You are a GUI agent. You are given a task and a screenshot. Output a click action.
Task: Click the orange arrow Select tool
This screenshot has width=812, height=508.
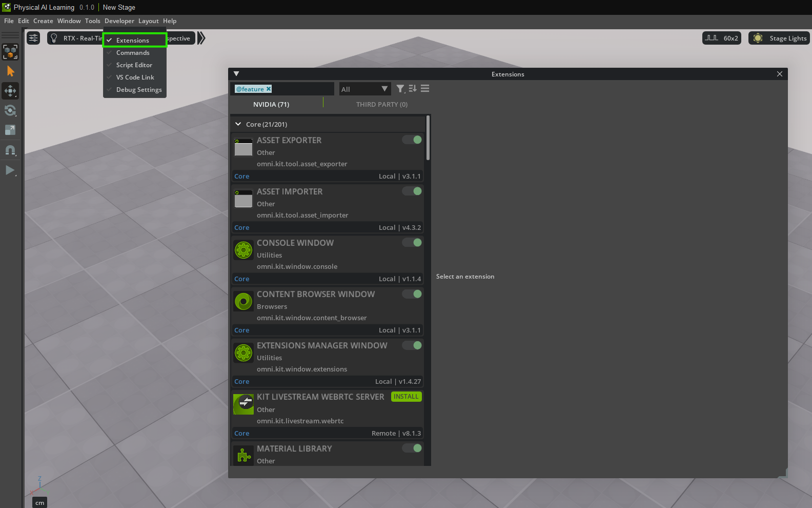pyautogui.click(x=10, y=71)
